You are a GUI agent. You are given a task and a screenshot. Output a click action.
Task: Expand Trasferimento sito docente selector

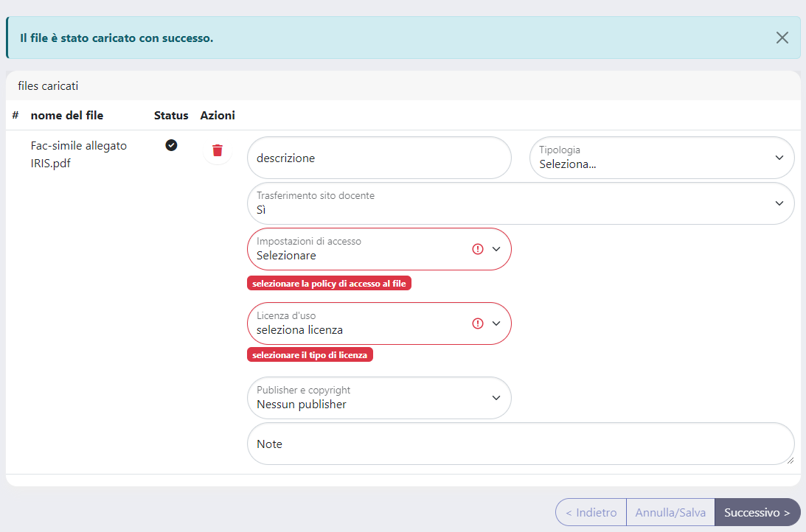520,203
